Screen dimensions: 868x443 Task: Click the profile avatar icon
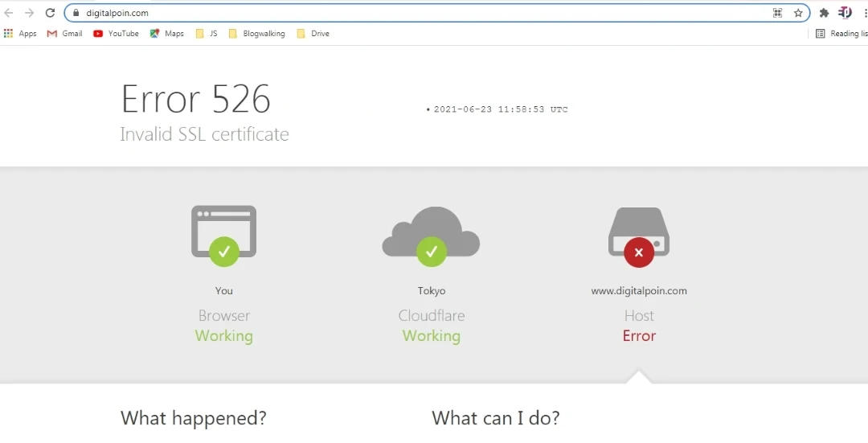(845, 12)
